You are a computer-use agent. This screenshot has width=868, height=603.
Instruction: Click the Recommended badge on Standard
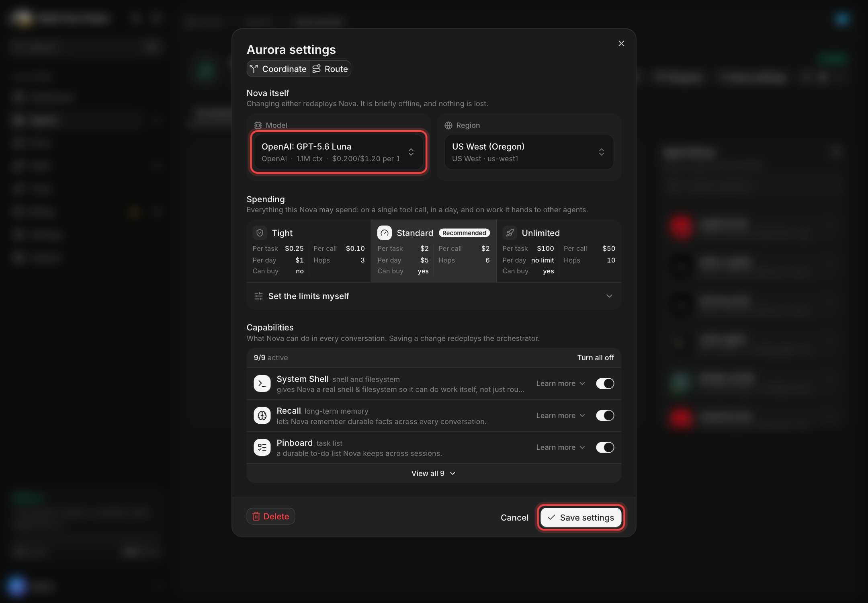pos(464,233)
